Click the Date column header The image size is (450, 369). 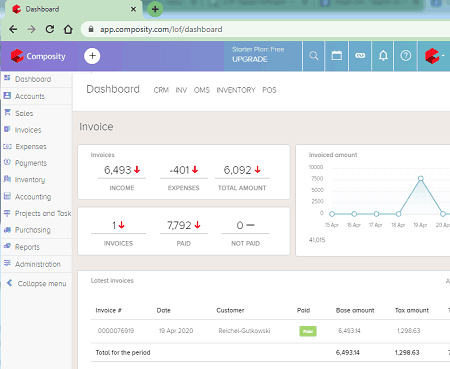point(164,310)
